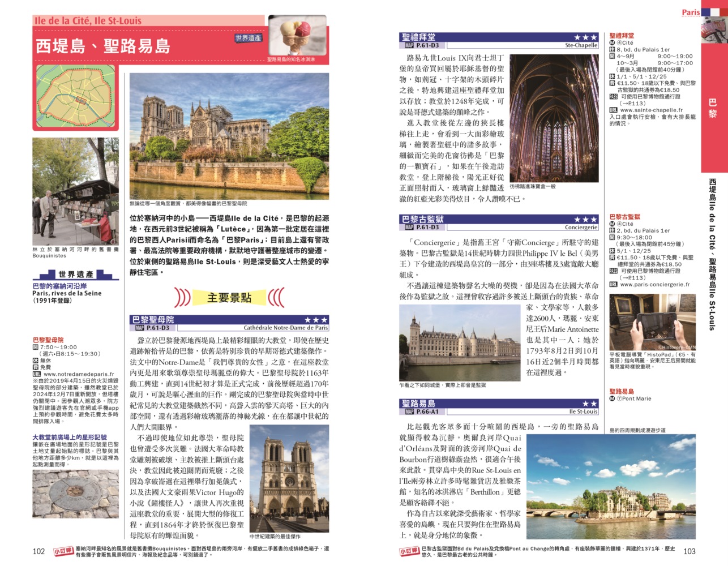Image resolution: width=728 pixels, height=566 pixels.
Task: Click the 主要景點 banner
Action: pos(229,297)
